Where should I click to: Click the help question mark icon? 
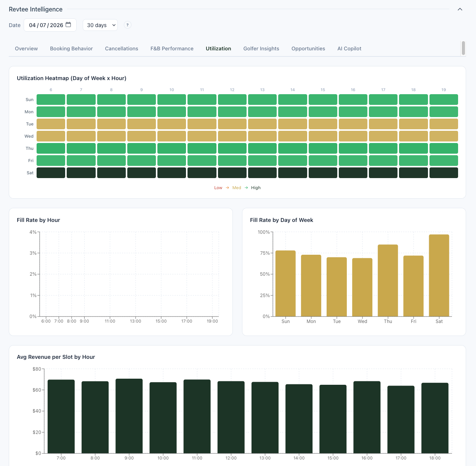[127, 24]
